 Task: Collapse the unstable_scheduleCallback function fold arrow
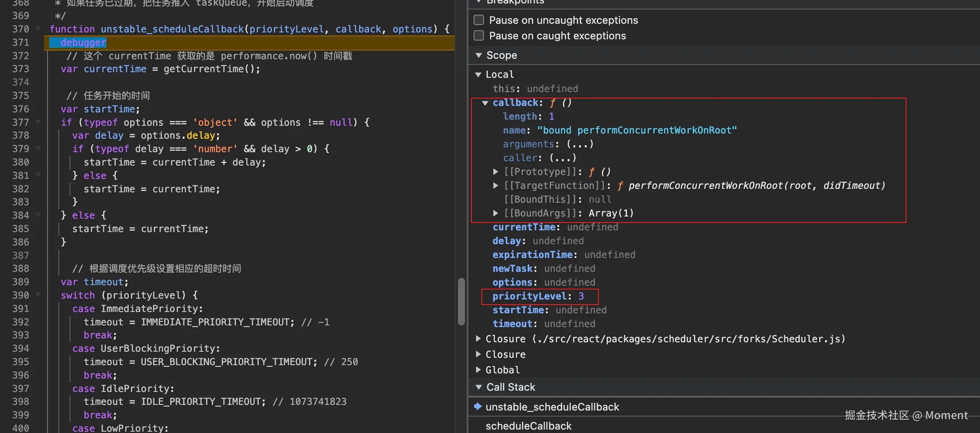coord(38,29)
